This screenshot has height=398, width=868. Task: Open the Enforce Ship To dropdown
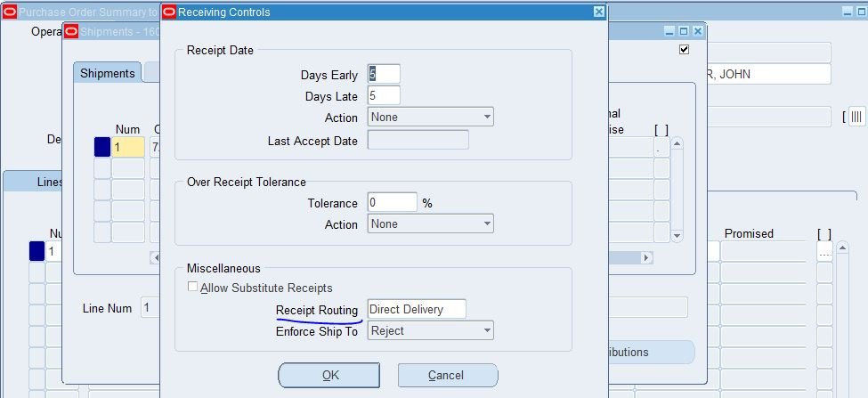431,330
